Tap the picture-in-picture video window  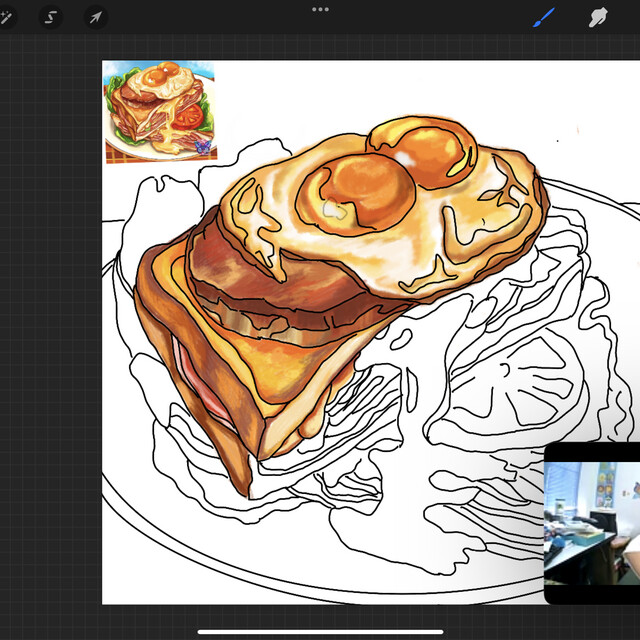click(592, 523)
